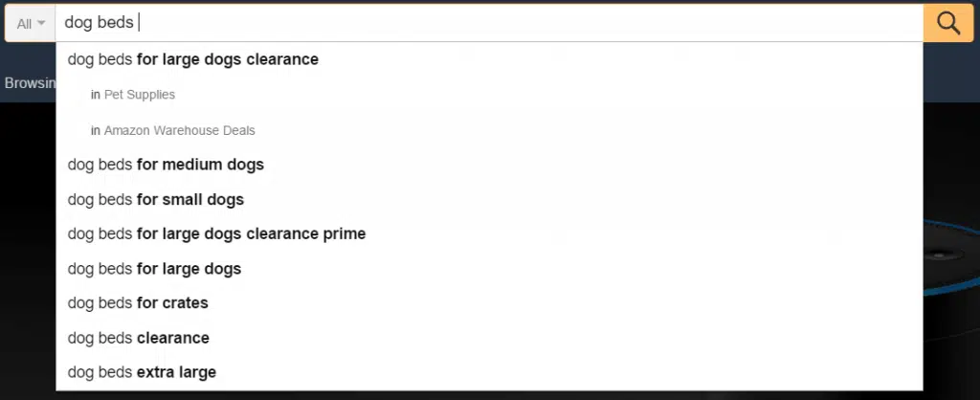Click 'Amazon Warehouse Deals' category text
Screen dimensions: 980x400
(180, 130)
